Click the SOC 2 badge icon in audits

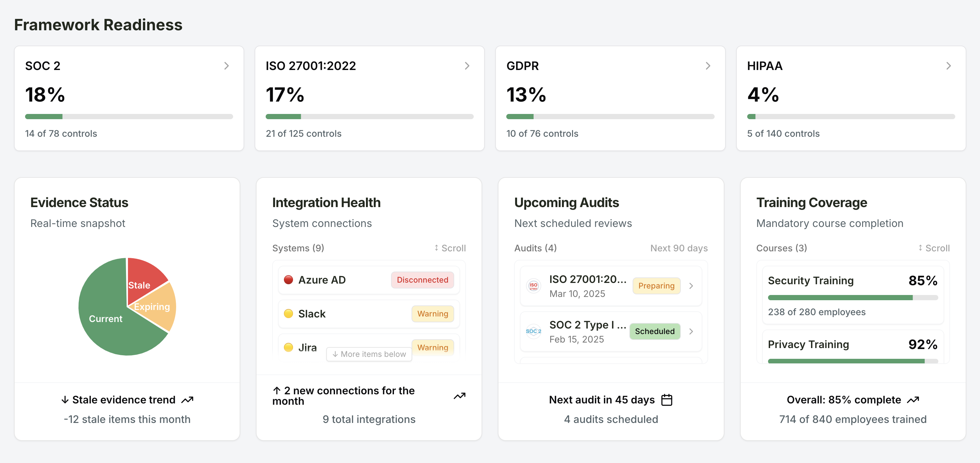pos(533,331)
